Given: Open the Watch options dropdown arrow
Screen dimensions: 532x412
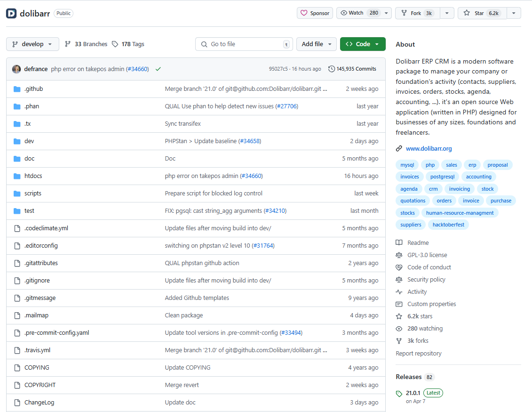Looking at the screenshot, I should [387, 13].
